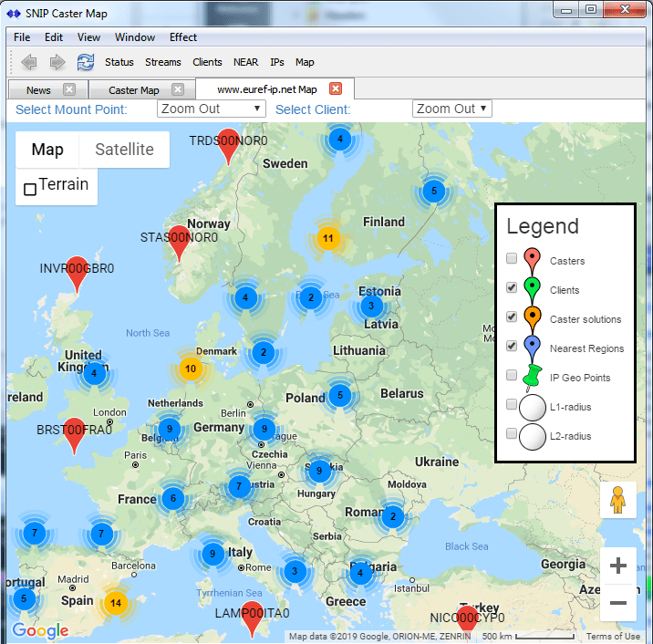Screen dimensions: 653x644
Task: Click the TRDS00NOR0 red caster marker
Action: pos(228,147)
